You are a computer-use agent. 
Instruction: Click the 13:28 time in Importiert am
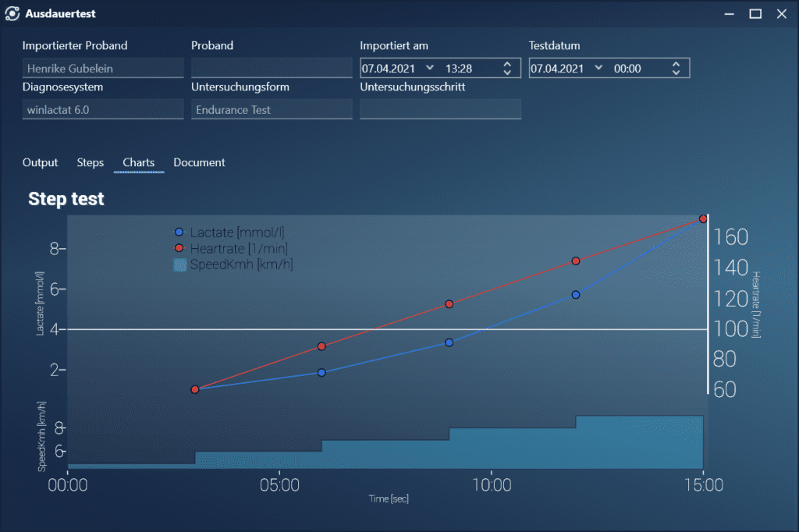pyautogui.click(x=459, y=69)
